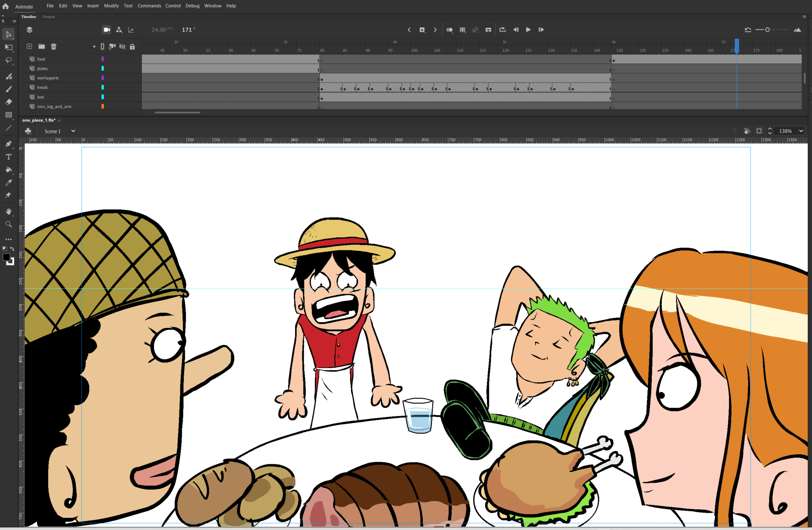Go to next keyframe arrow

coord(435,30)
